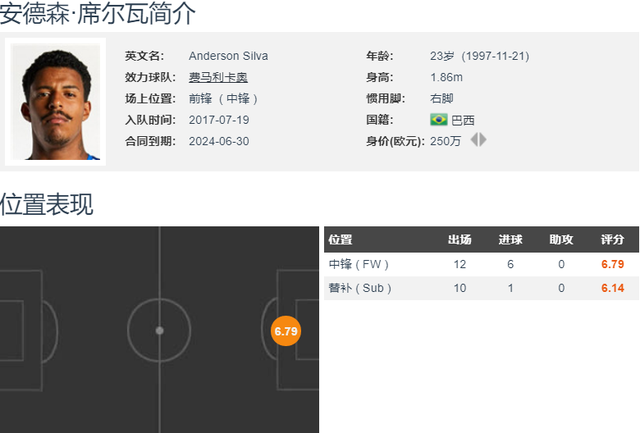Click the 位置 column header

[340, 240]
